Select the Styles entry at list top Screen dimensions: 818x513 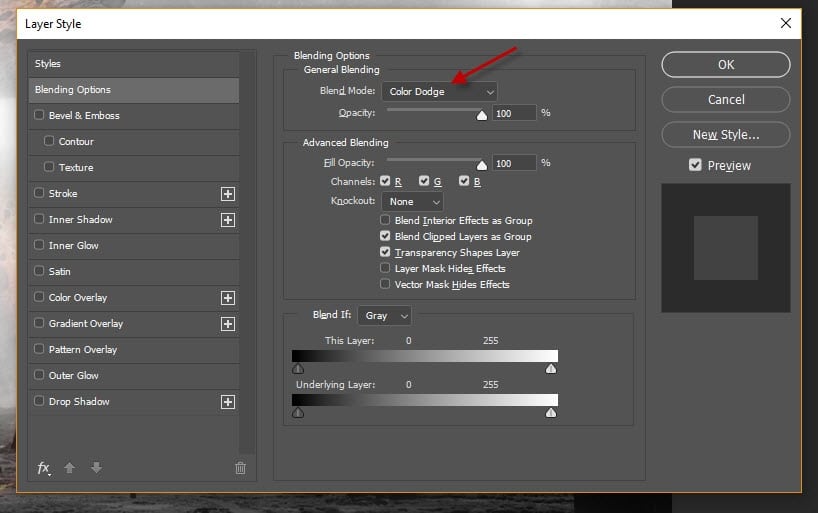click(x=133, y=64)
